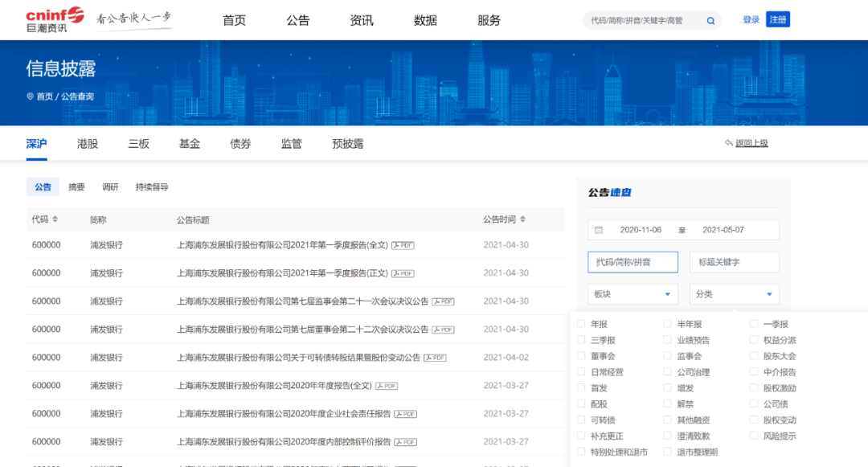Open the 分类 dropdown

click(x=734, y=294)
